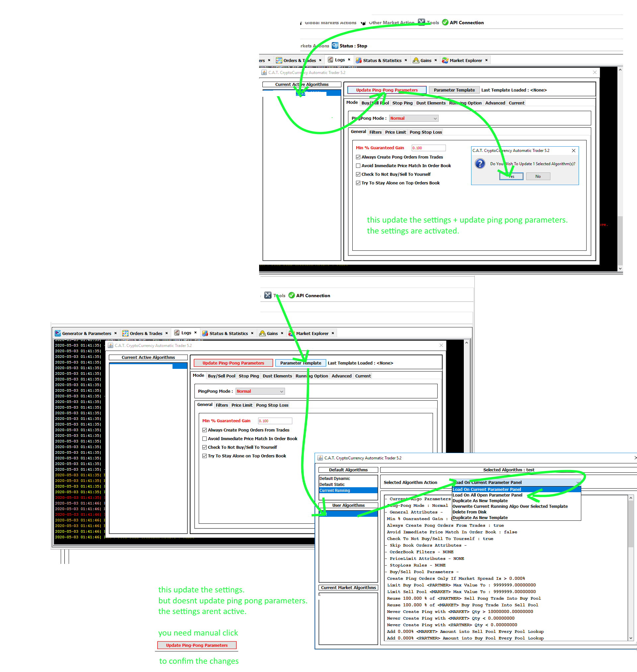
Task: Click Market Explorer tab icon, upper screenshot
Action: 445,60
